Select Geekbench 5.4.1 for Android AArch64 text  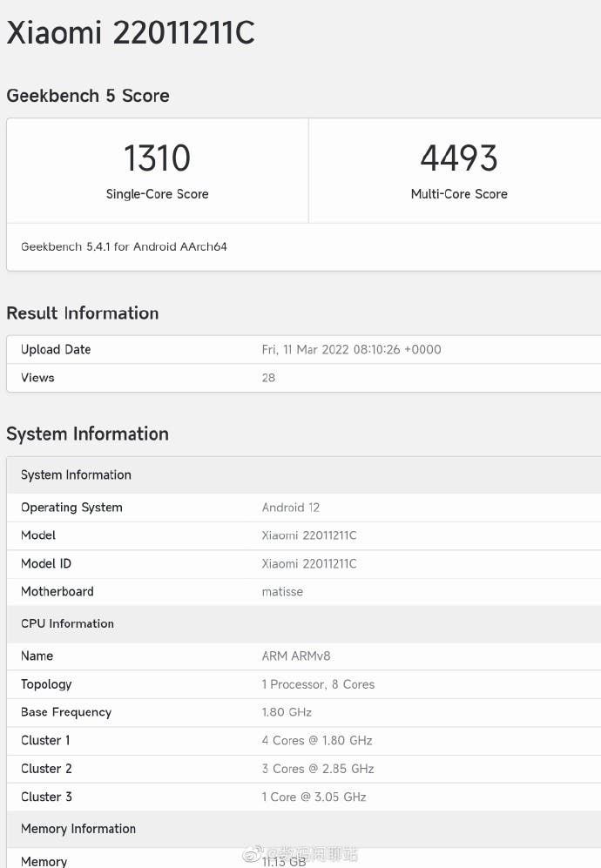(124, 247)
